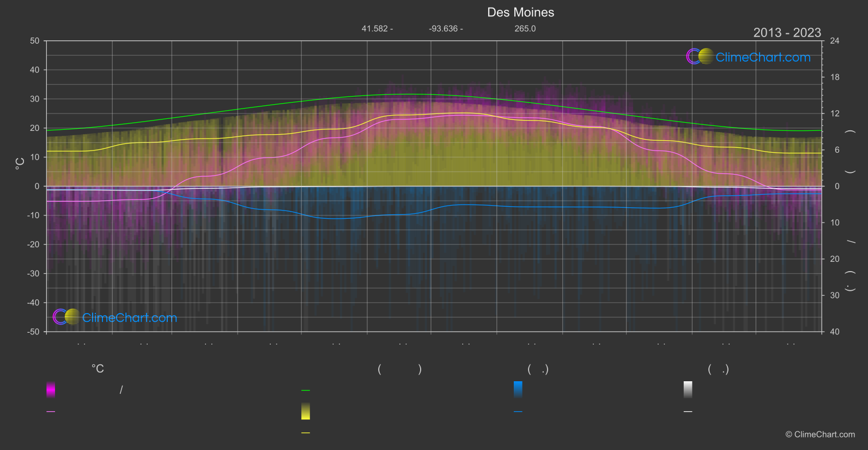Screen dimensions: 868x450
Task: Click the "°C" legend header above the magenta swatch
Action: (98, 369)
